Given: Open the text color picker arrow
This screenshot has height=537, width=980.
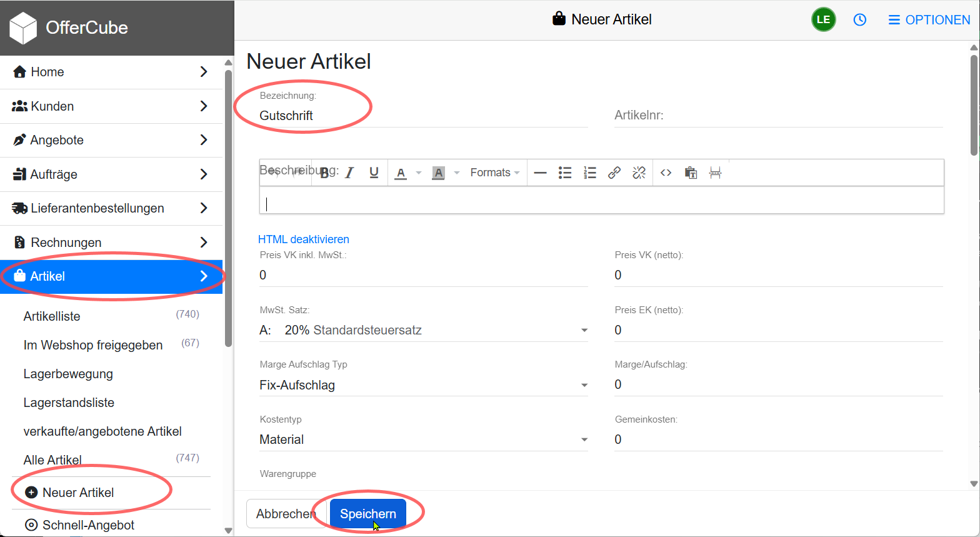Looking at the screenshot, I should pos(419,173).
